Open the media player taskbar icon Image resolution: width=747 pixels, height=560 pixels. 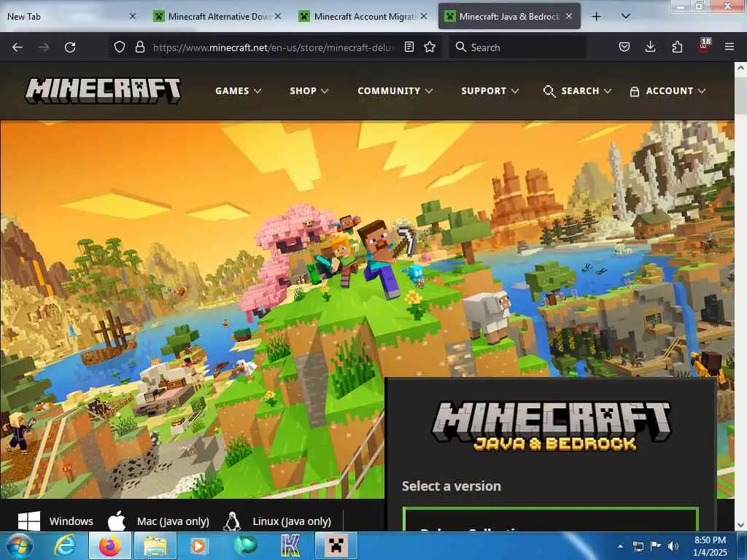point(199,545)
